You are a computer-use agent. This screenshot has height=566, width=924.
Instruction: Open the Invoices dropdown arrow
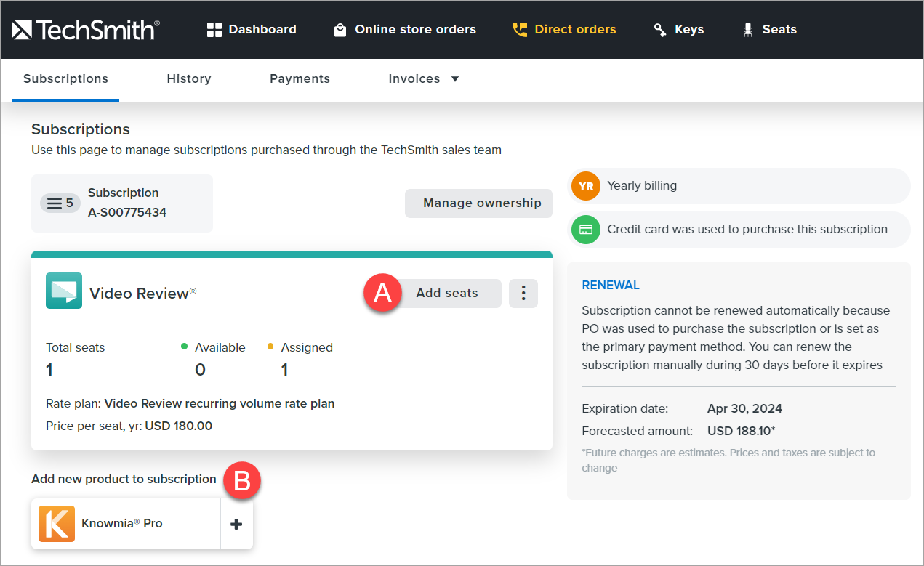click(455, 78)
